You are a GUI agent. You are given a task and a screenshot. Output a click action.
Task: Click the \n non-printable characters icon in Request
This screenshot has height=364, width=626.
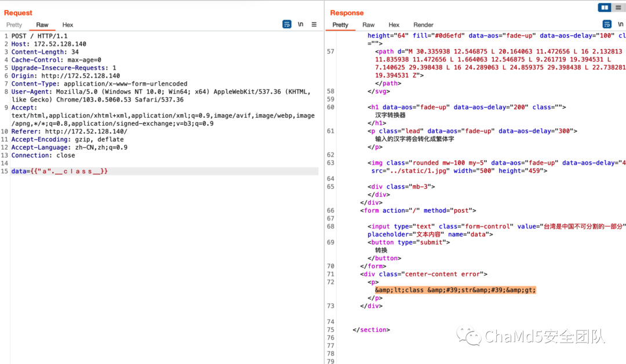pos(301,24)
